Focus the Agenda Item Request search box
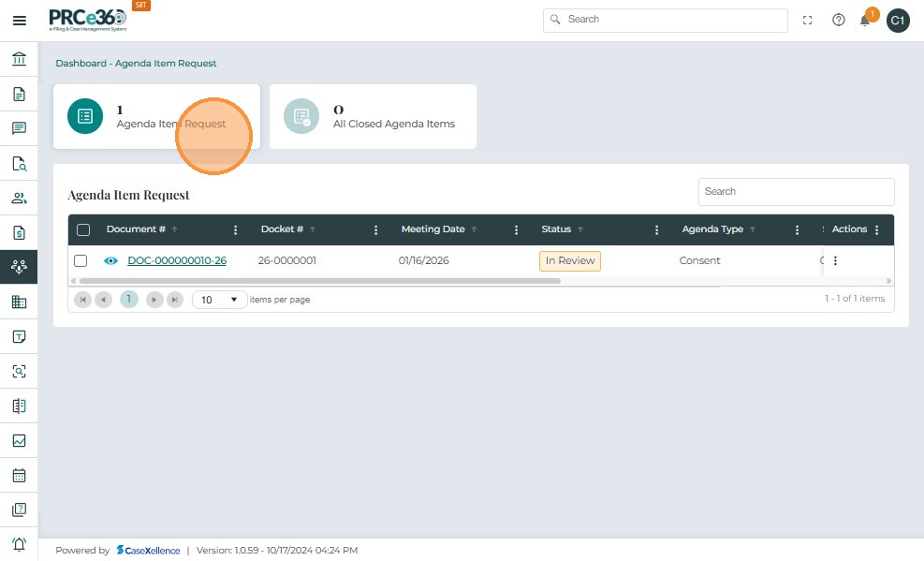 pyautogui.click(x=796, y=191)
